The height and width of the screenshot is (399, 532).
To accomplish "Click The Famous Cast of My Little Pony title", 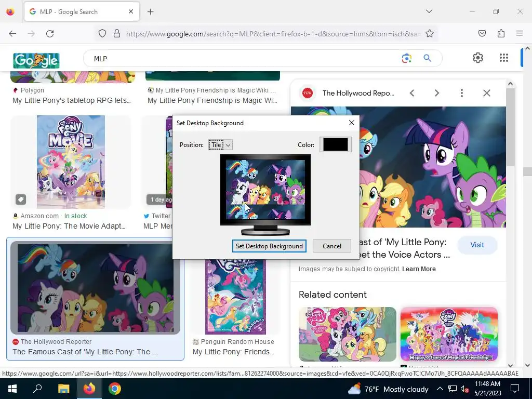I will pos(85,352).
